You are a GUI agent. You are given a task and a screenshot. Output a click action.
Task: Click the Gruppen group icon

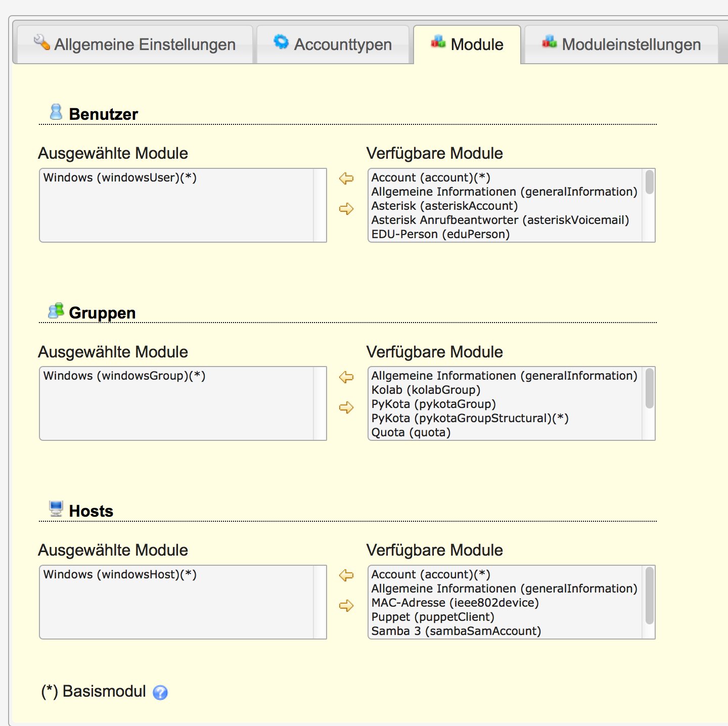coord(56,310)
